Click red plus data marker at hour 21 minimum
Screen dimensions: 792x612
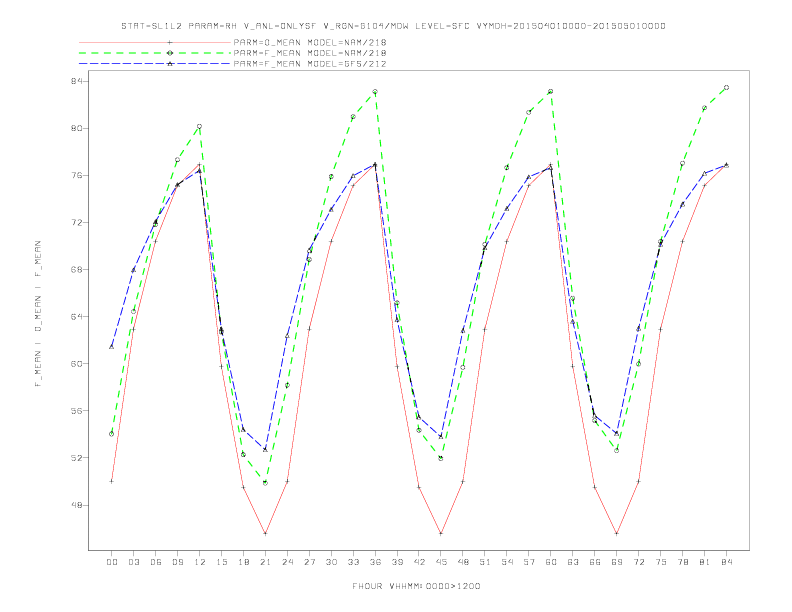click(x=265, y=533)
